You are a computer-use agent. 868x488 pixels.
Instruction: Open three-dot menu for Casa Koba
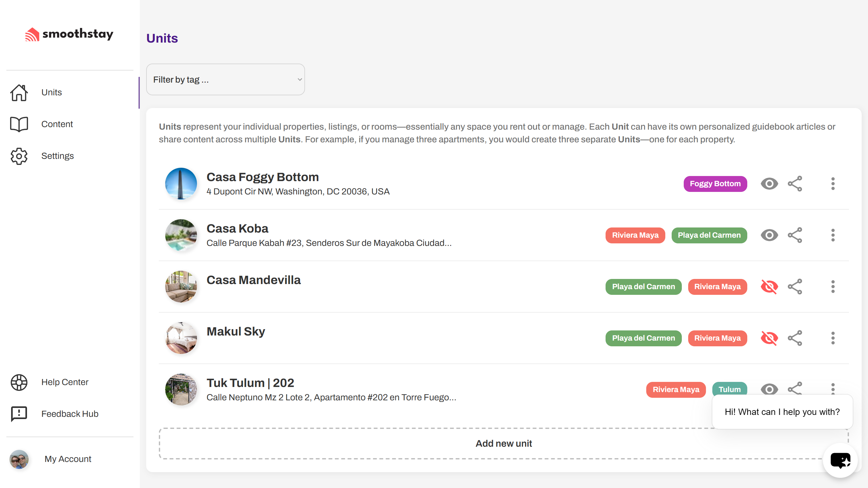833,235
